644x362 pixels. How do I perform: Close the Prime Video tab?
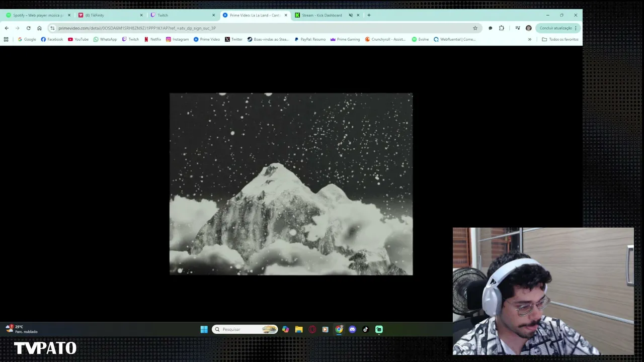coord(286,15)
